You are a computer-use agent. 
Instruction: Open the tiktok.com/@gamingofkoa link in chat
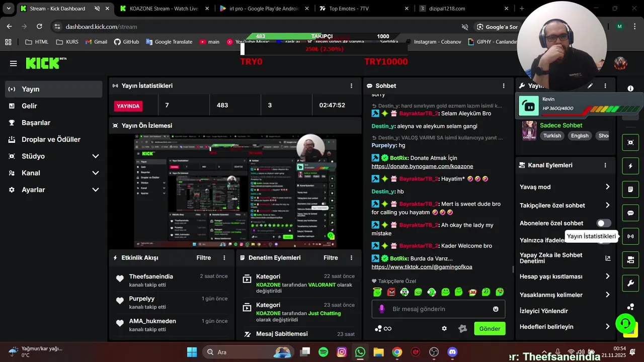pos(422,267)
